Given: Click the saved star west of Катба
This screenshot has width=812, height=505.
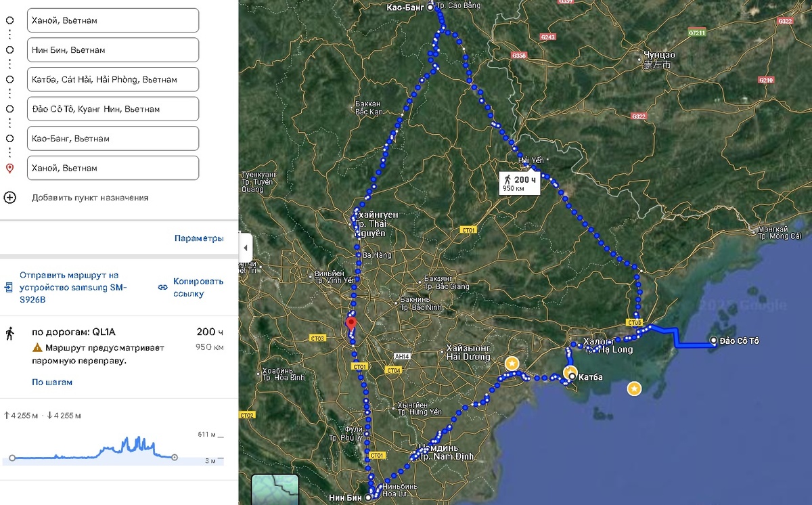Looking at the screenshot, I should click(512, 364).
